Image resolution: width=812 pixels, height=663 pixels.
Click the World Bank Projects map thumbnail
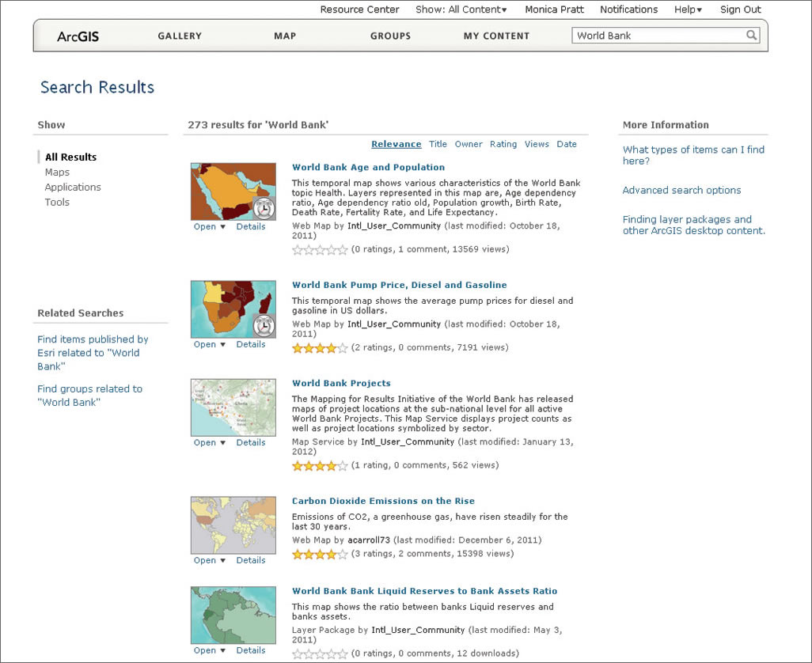pos(233,407)
